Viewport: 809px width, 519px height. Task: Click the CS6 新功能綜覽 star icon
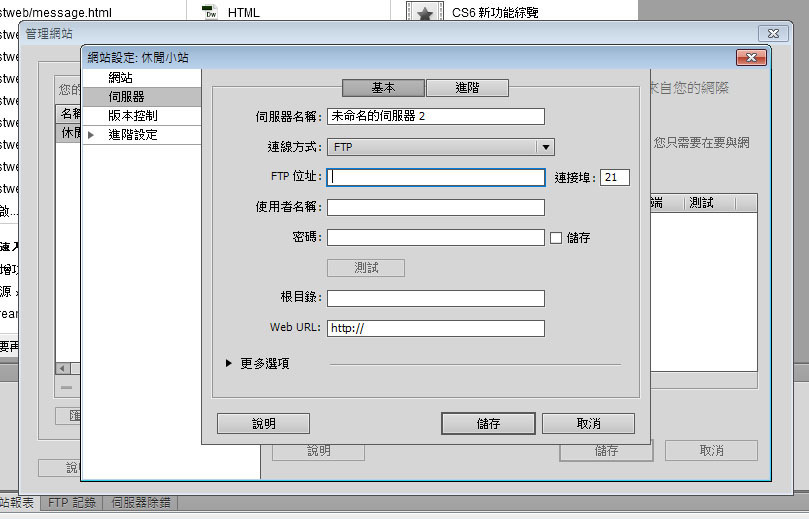tap(425, 12)
